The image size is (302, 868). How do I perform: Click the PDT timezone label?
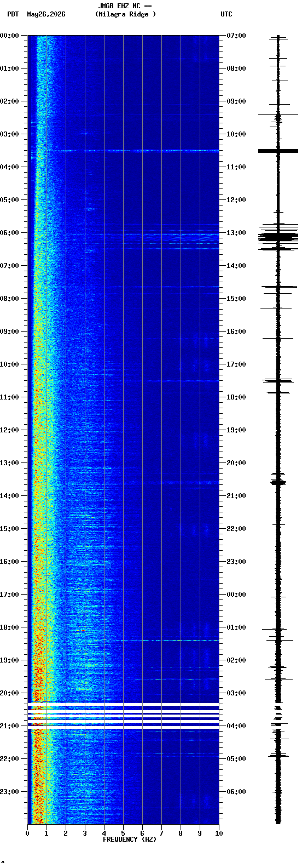(x=13, y=14)
